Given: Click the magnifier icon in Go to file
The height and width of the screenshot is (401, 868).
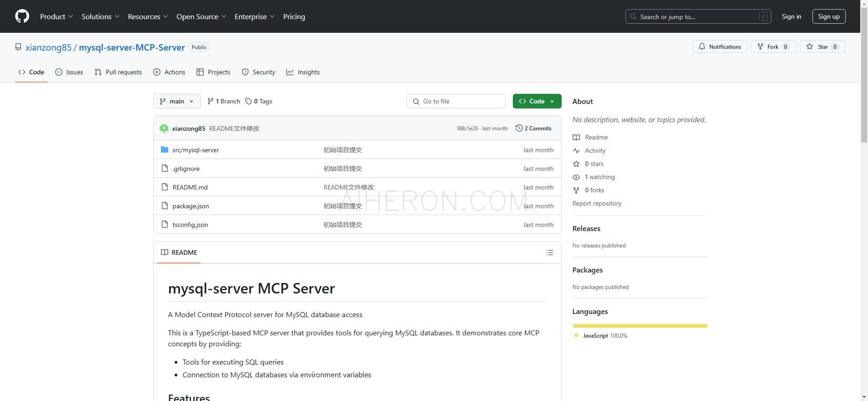Looking at the screenshot, I should 416,101.
